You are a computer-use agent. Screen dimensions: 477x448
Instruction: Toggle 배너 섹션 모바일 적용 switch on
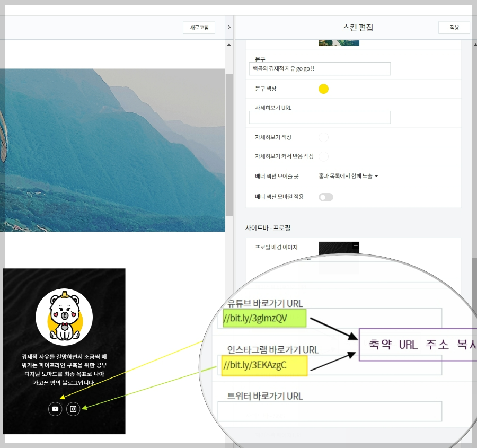326,197
